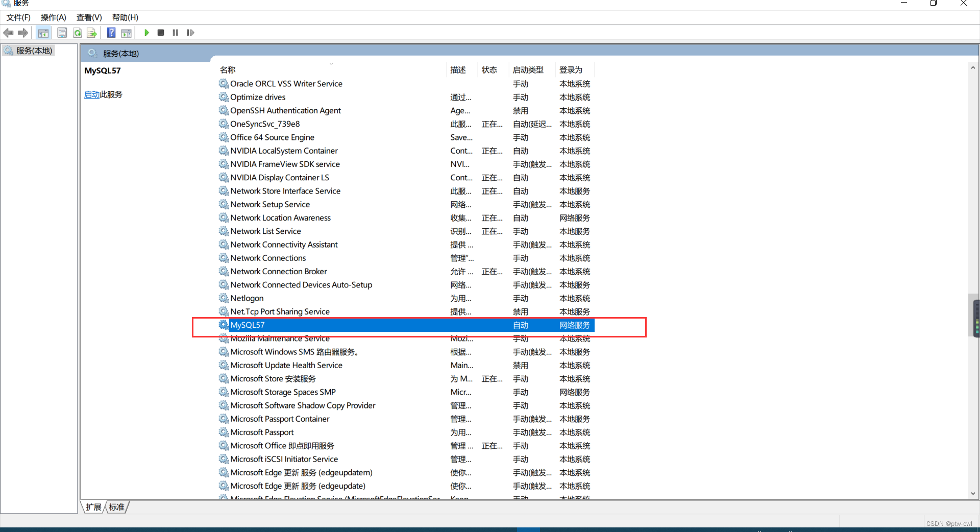Select the Netlogon service row
This screenshot has width=980, height=532.
247,298
